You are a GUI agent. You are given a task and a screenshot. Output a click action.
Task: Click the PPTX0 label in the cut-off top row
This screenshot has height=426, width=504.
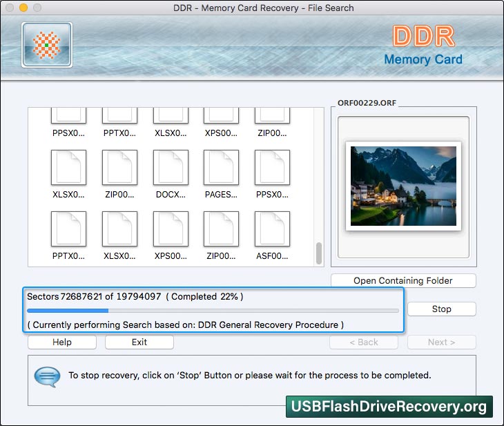119,133
